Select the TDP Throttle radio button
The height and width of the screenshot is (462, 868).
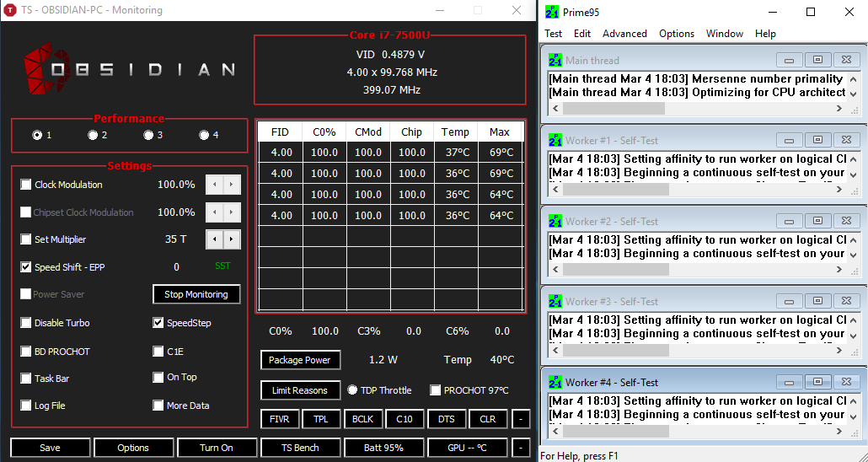(352, 390)
